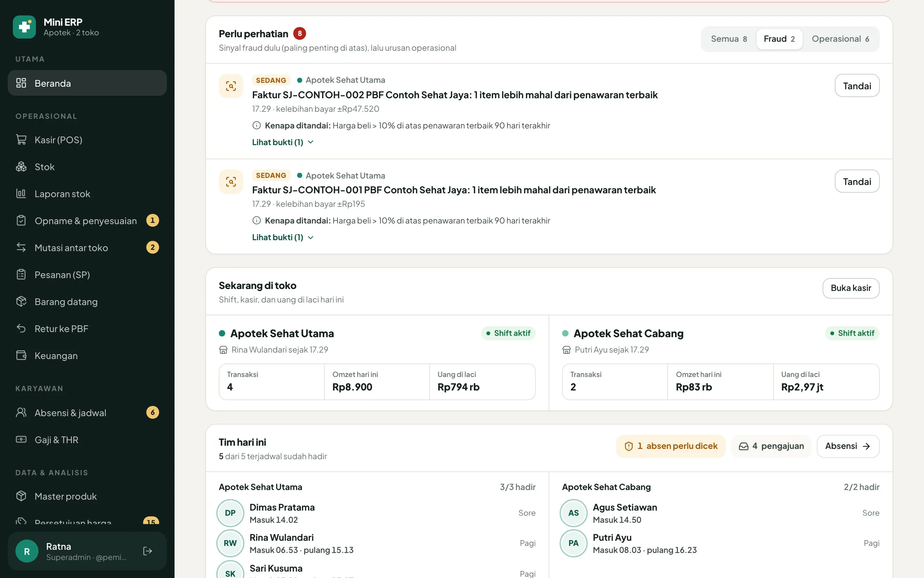Open Stok boxes icon in sidebar
Viewport: 924px width, 578px height.
click(21, 167)
